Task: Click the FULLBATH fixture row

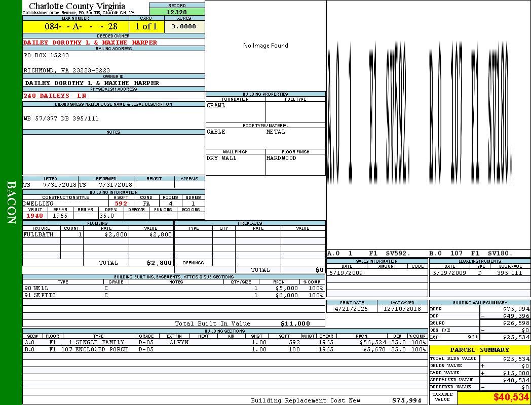Action: coord(98,234)
